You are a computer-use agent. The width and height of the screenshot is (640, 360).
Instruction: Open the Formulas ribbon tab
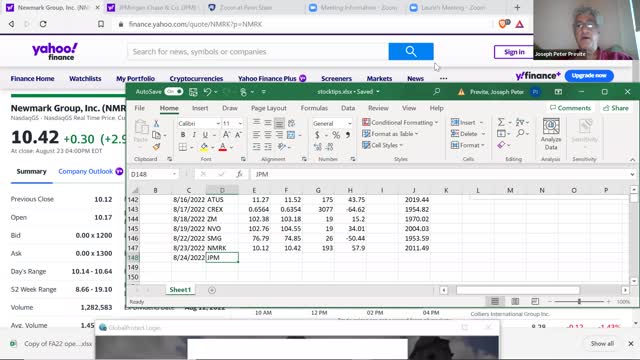coord(314,108)
